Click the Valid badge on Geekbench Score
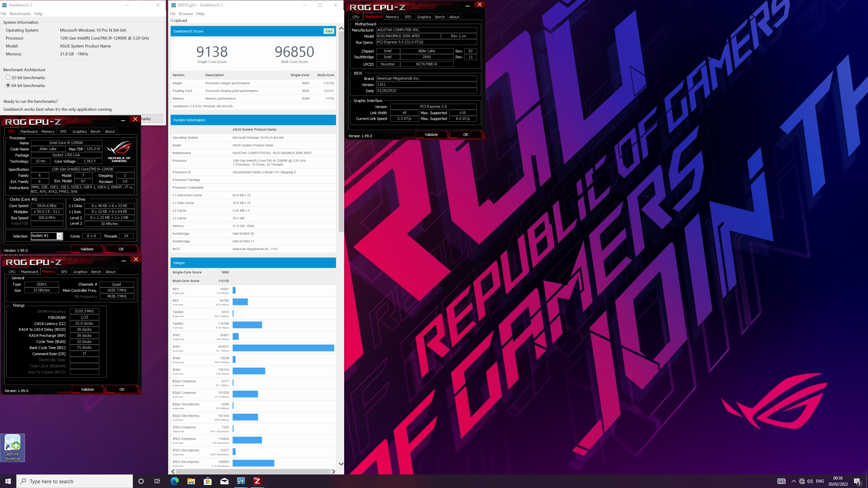The width and height of the screenshot is (868, 488). click(x=329, y=31)
